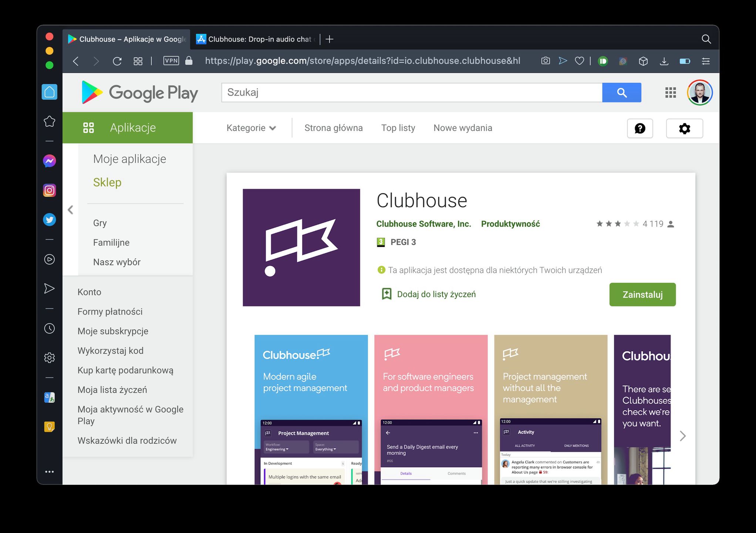The width and height of the screenshot is (756, 533).
Task: Select Sklep in the sidebar
Action: click(x=107, y=182)
